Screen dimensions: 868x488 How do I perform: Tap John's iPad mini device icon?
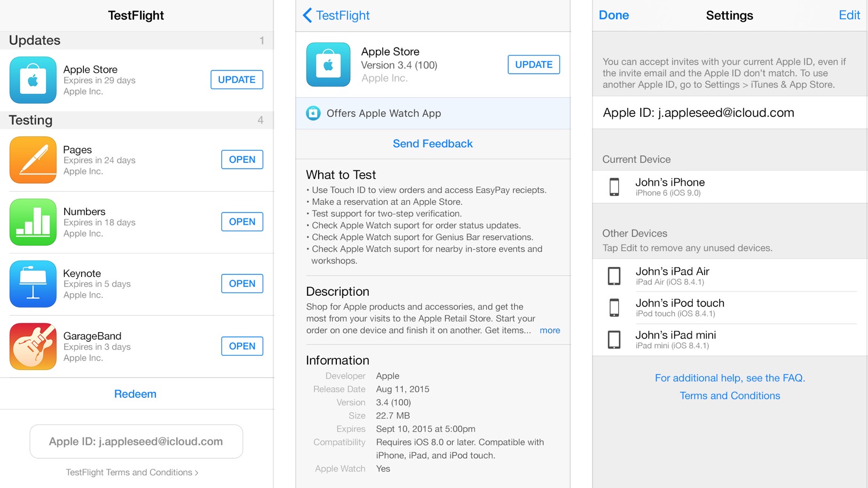[x=614, y=340]
